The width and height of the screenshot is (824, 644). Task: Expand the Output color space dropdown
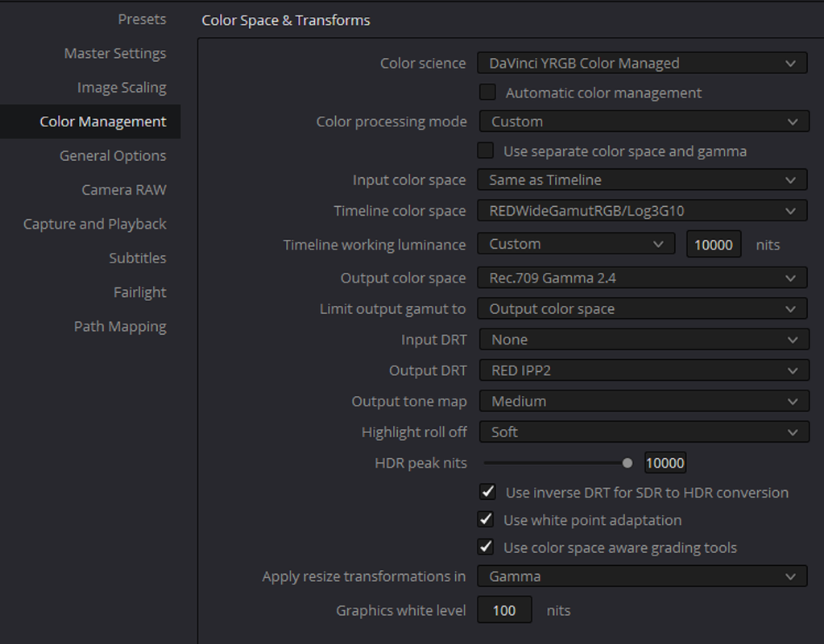(642, 278)
